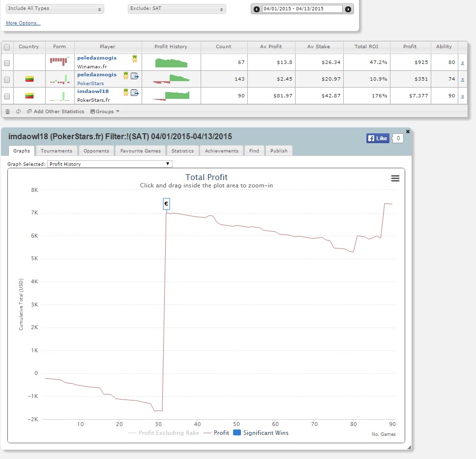This screenshot has width=476, height=459.
Task: Open the Include All Types dropdown
Action: (55, 9)
